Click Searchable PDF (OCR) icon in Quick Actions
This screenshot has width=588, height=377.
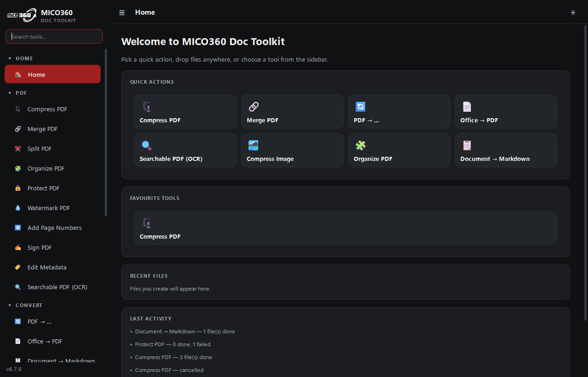tap(147, 145)
